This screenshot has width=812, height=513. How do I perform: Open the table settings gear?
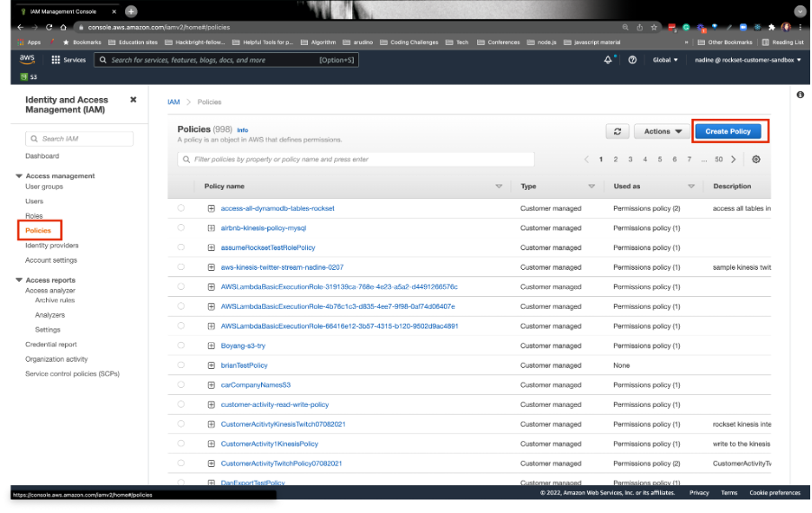[756, 159]
